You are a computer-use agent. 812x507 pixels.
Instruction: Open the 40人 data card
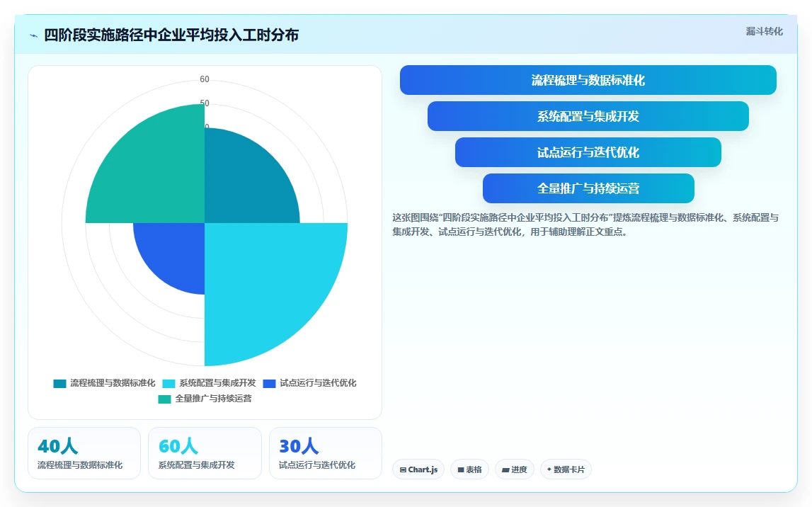coord(84,453)
